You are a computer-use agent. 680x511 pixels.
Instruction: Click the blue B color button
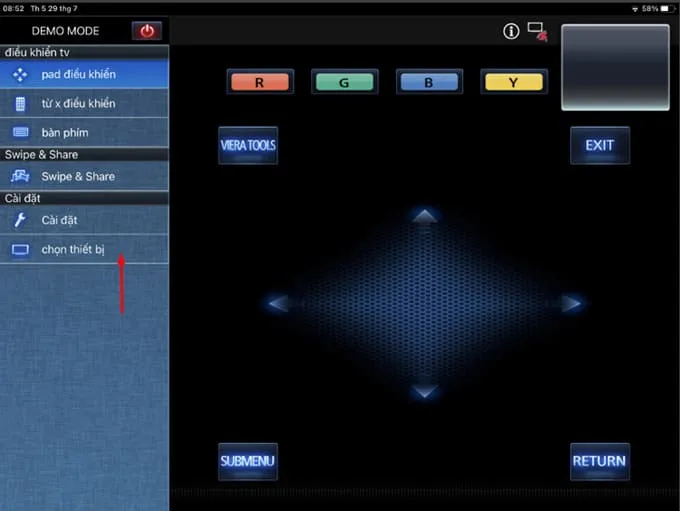click(429, 82)
